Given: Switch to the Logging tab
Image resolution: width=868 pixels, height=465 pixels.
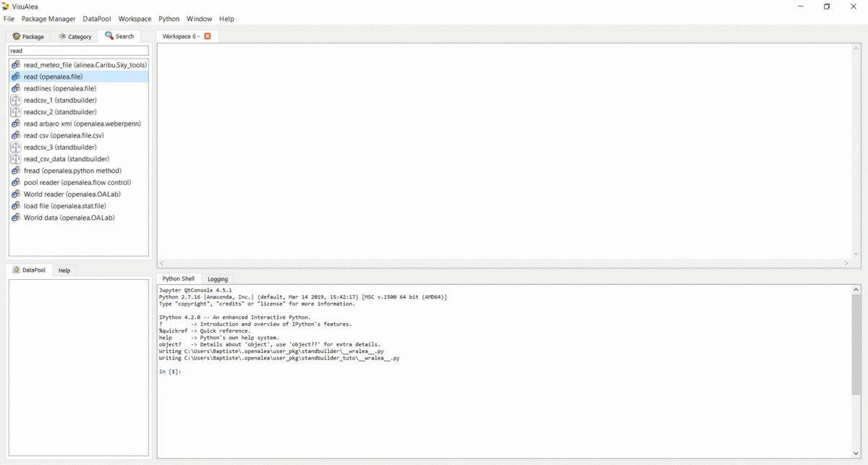Looking at the screenshot, I should 218,278.
